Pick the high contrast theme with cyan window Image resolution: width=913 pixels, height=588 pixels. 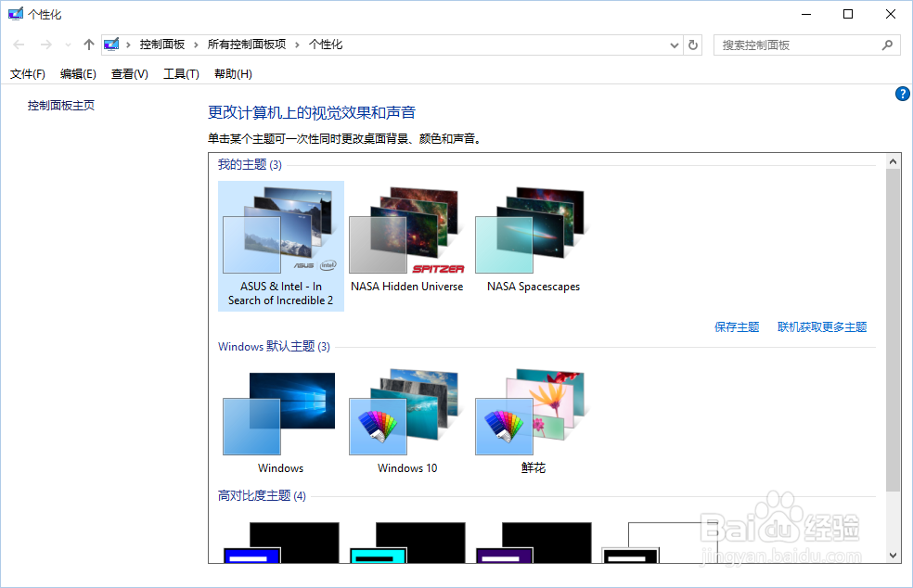pos(407,543)
